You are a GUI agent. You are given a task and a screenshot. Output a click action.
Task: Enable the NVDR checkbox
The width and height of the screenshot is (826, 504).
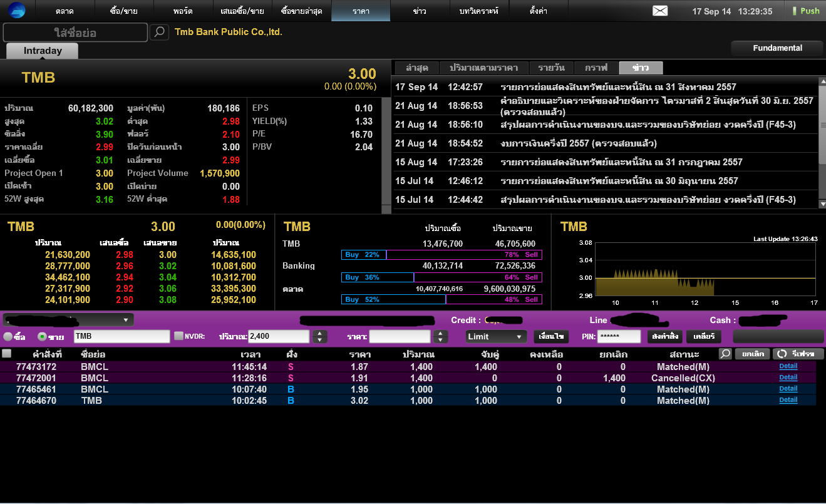(x=178, y=336)
